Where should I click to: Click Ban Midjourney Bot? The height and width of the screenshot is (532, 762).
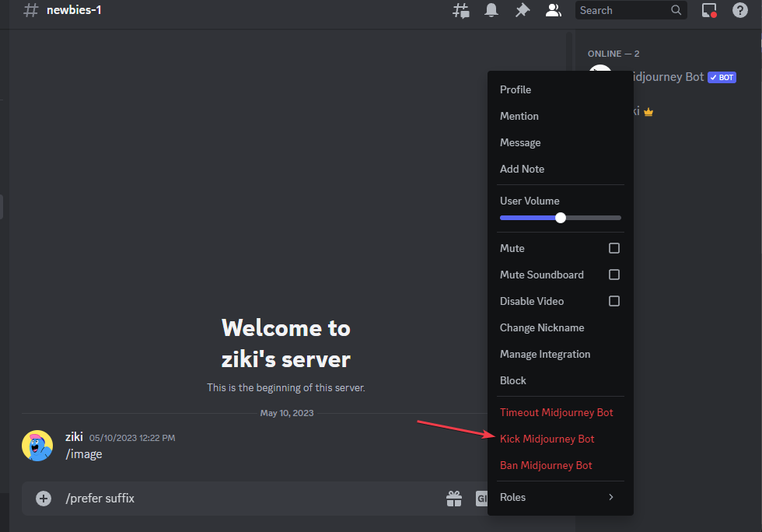click(561, 465)
